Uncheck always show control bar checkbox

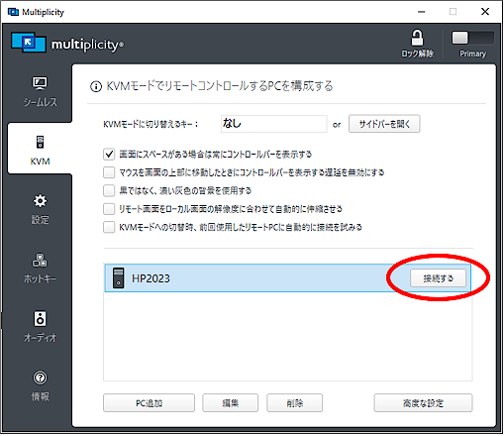[109, 154]
